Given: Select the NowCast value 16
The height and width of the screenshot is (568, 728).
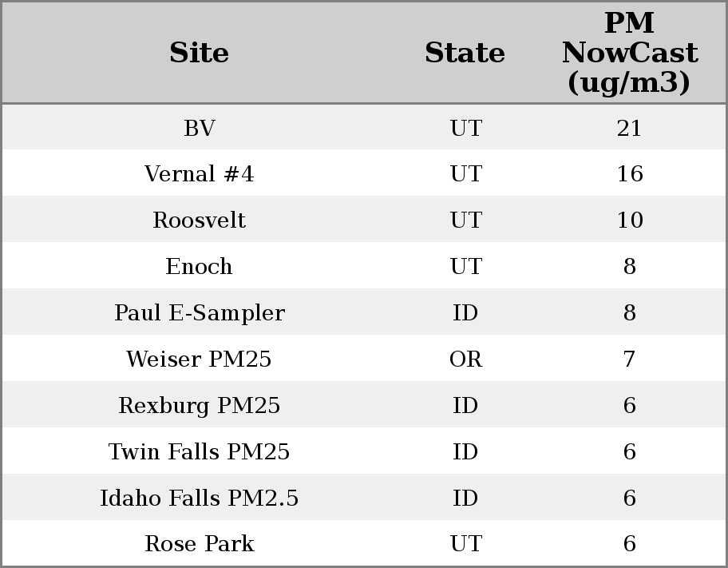Looking at the screenshot, I should [629, 174].
